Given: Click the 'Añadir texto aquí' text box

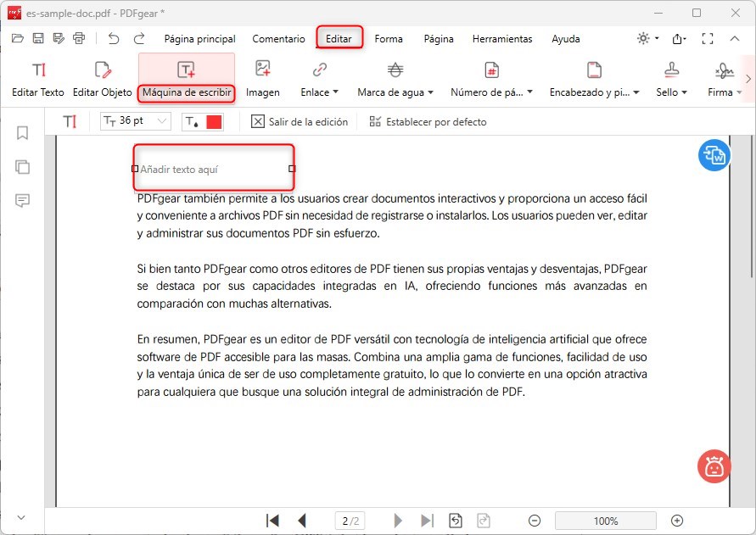Looking at the screenshot, I should pos(214,168).
